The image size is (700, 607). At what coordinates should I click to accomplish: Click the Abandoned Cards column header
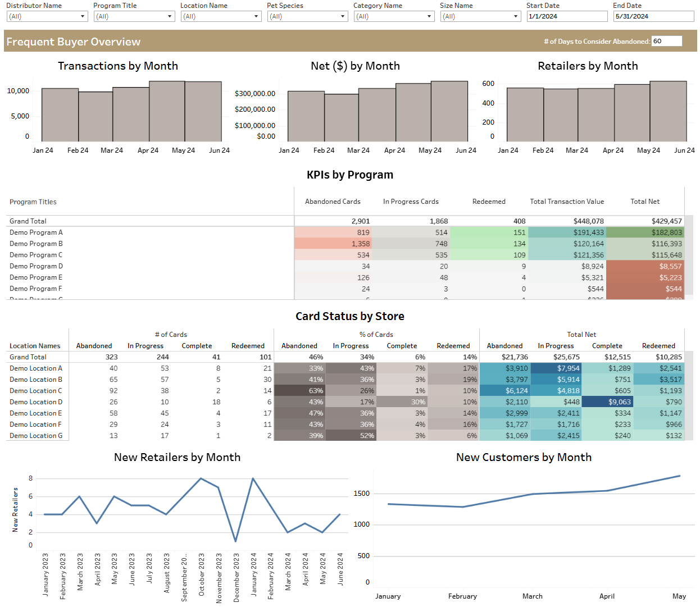click(x=333, y=202)
